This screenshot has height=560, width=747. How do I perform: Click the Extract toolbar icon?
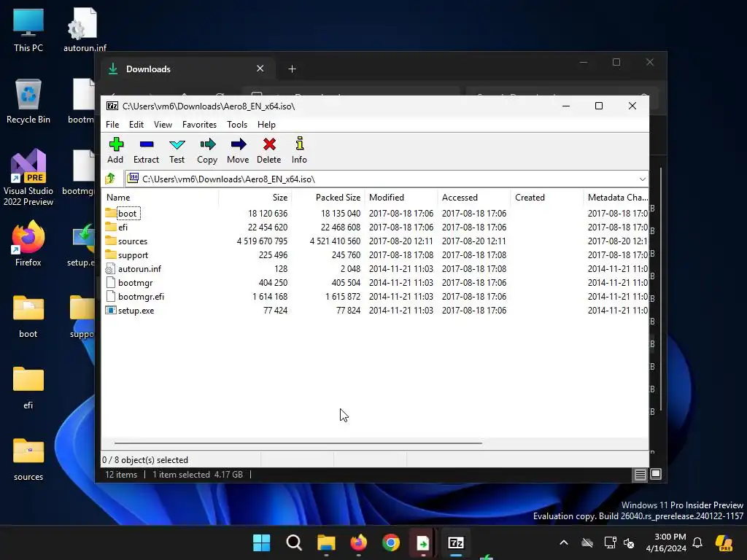146,150
